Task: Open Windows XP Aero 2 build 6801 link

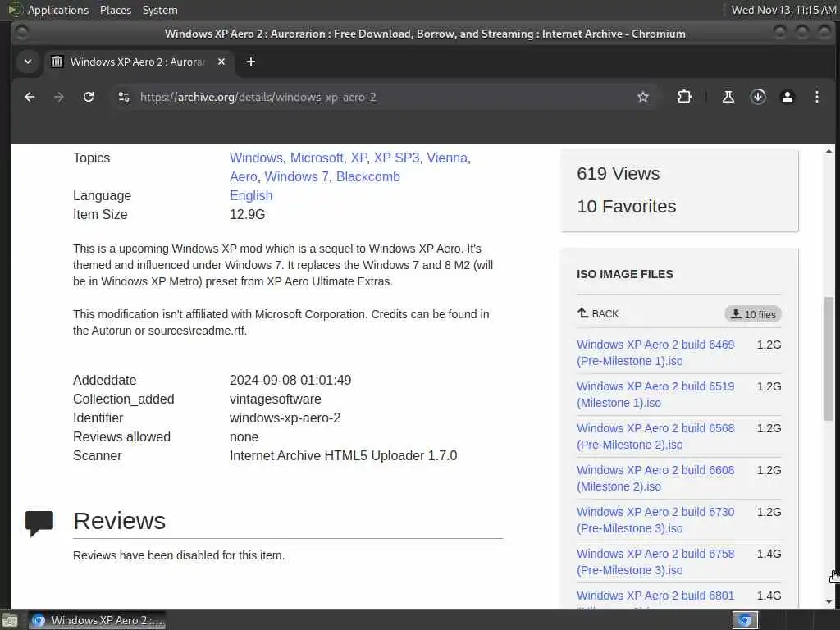Action: 655,596
